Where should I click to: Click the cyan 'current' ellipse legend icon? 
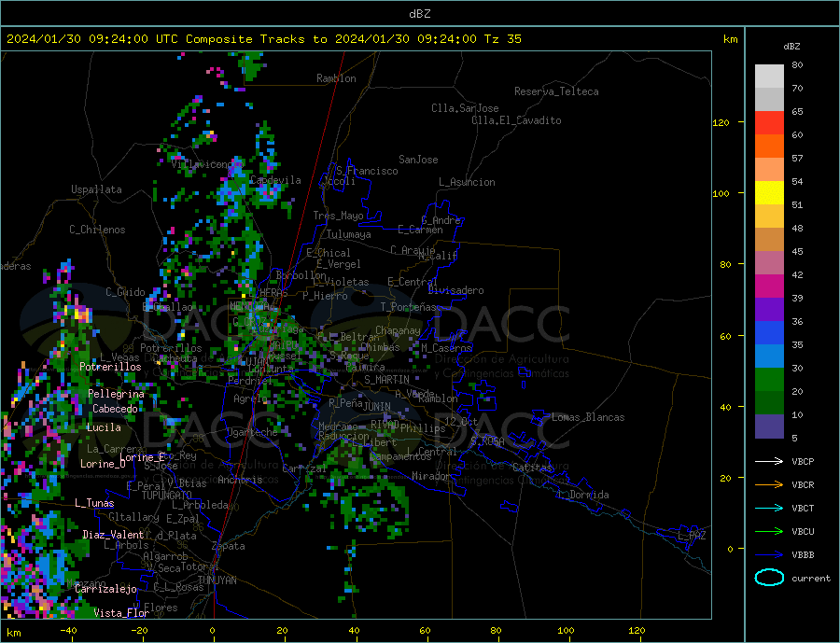point(769,578)
